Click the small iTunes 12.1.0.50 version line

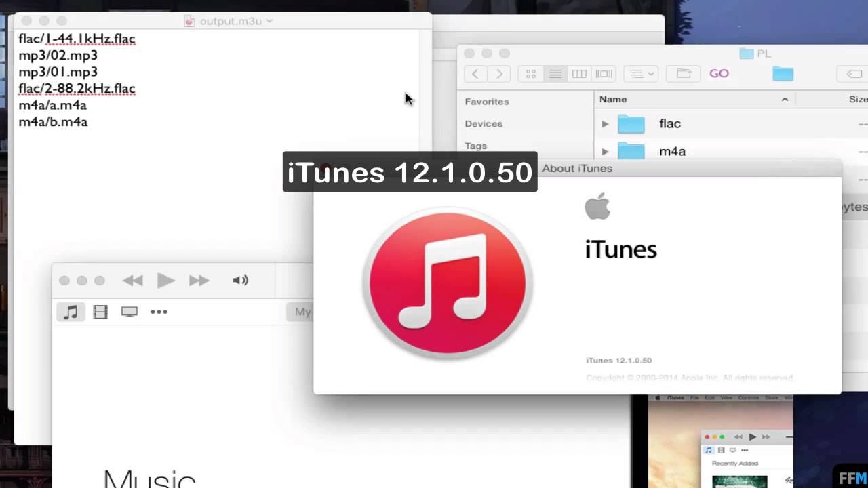tap(618, 361)
